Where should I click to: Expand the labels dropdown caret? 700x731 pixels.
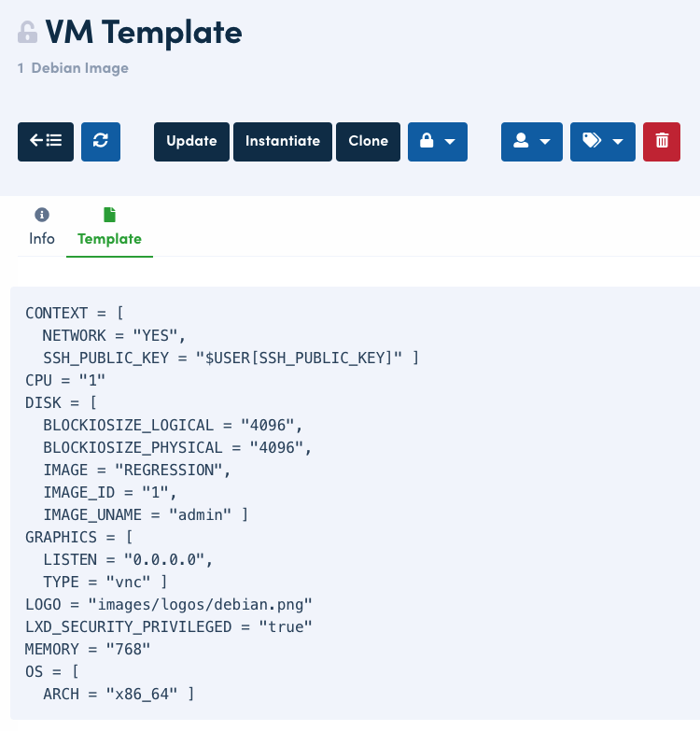click(617, 142)
